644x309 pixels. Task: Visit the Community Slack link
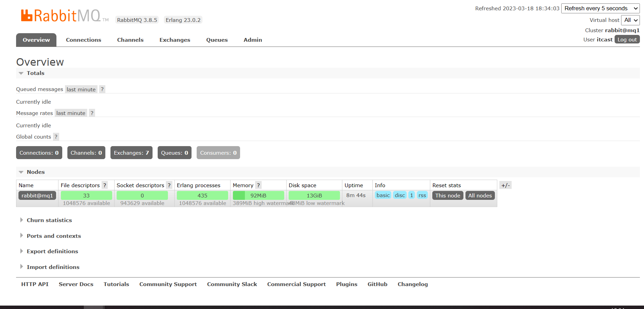(x=232, y=284)
